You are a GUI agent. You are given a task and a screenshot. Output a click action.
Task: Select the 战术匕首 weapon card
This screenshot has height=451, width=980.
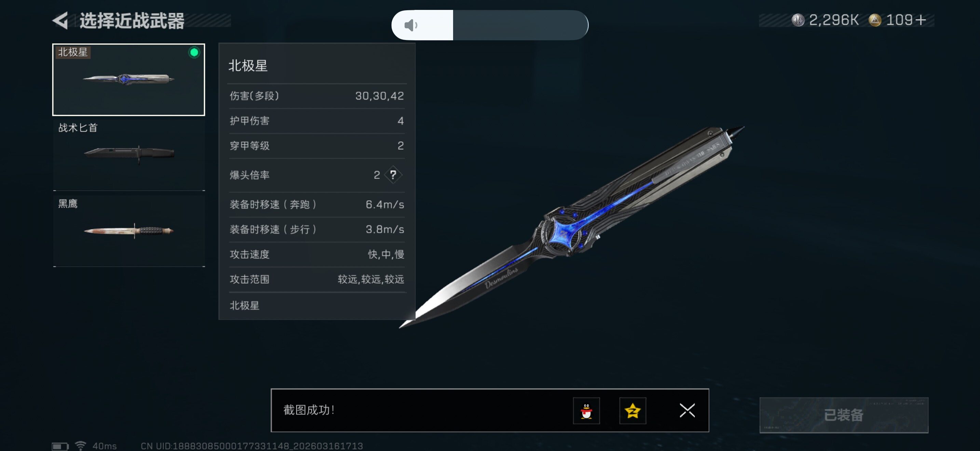coord(129,154)
